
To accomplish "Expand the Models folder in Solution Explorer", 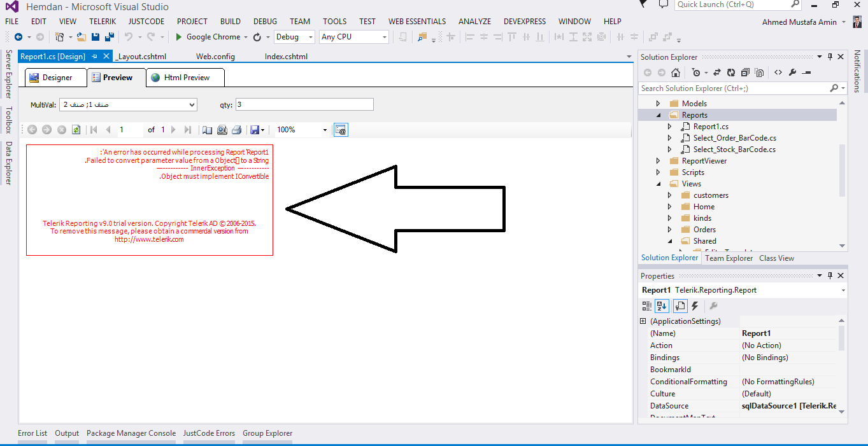I will point(658,104).
